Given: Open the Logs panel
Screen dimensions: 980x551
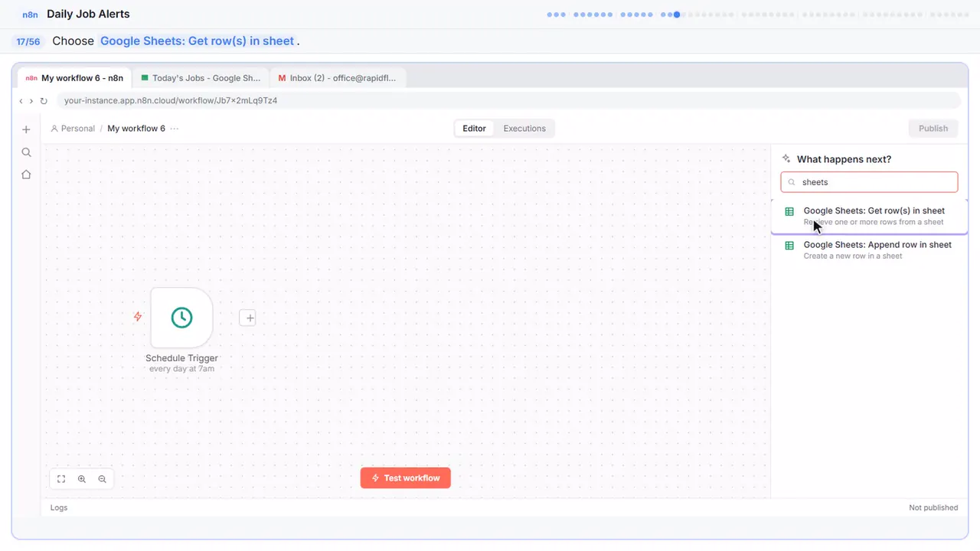Looking at the screenshot, I should 59,507.
